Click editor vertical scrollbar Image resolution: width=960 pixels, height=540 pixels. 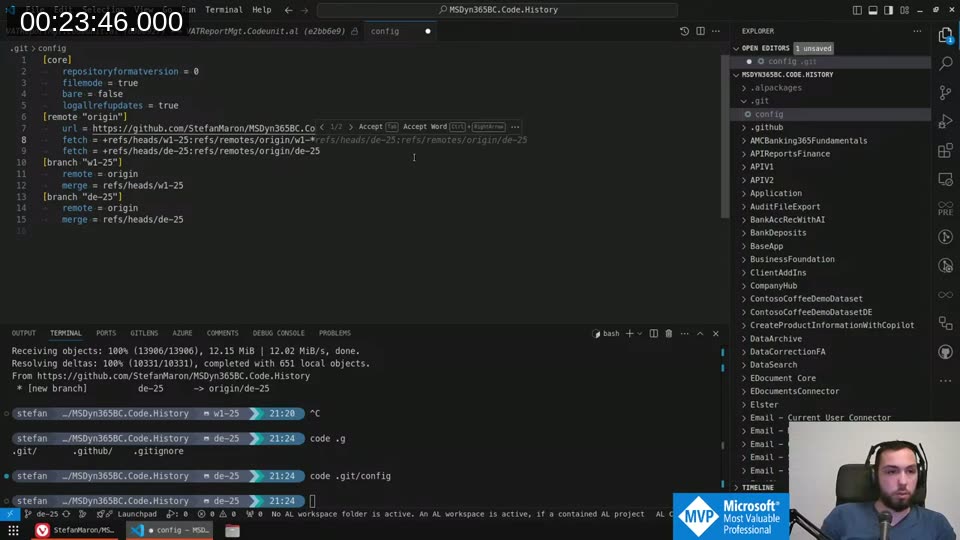click(725, 137)
